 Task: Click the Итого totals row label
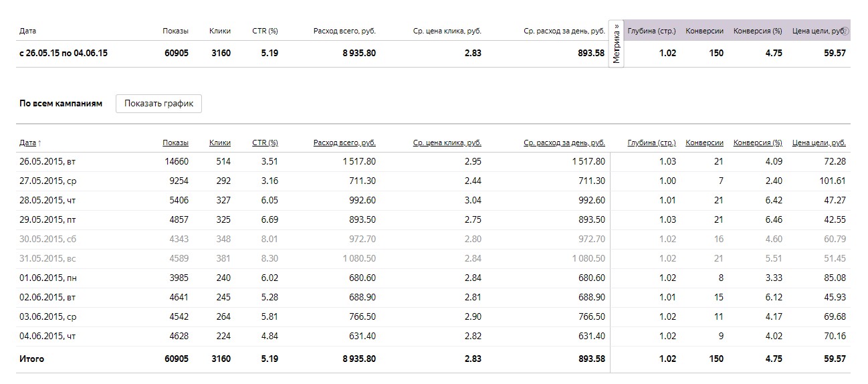pos(32,359)
